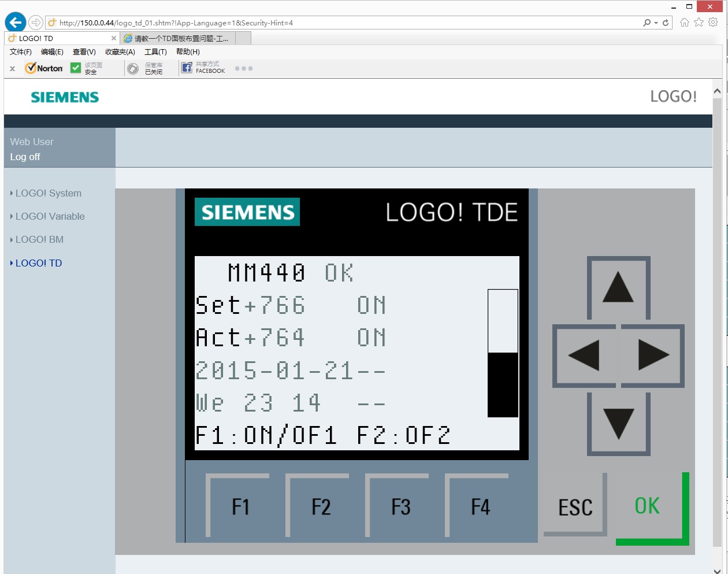
Task: Open LOGO! Variable in side navigation
Action: [50, 216]
